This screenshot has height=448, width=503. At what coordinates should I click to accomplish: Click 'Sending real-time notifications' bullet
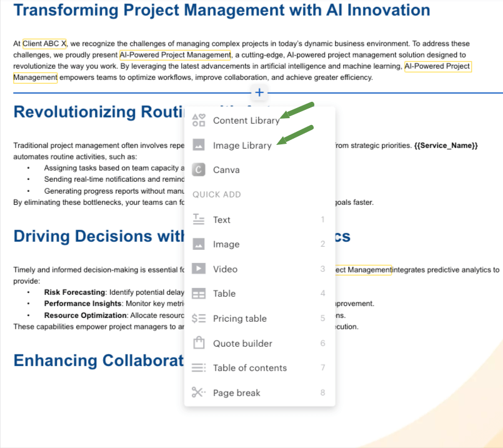coord(114,179)
